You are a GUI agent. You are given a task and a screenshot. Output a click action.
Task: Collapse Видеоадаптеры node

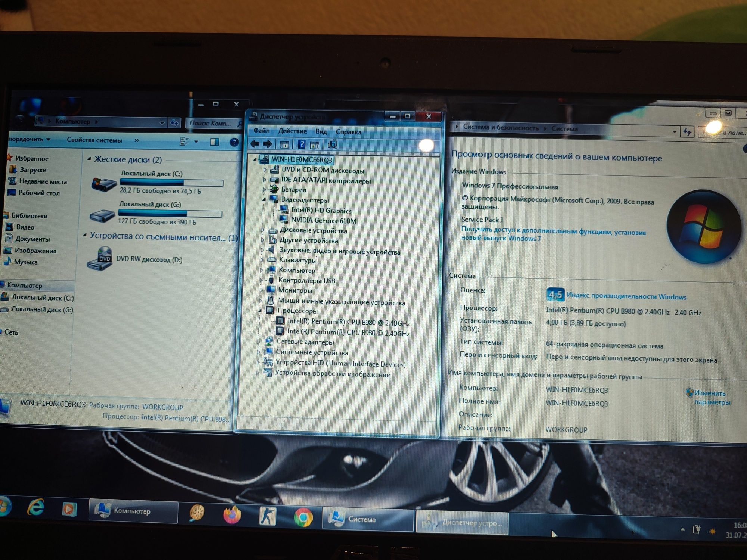pos(264,200)
